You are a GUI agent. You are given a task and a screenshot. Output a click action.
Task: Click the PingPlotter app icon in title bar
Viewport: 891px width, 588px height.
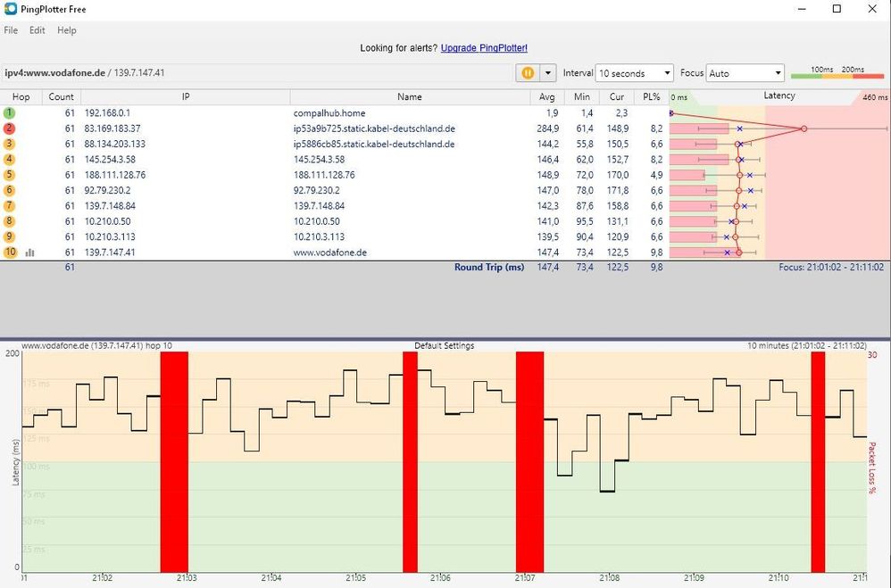coord(10,9)
